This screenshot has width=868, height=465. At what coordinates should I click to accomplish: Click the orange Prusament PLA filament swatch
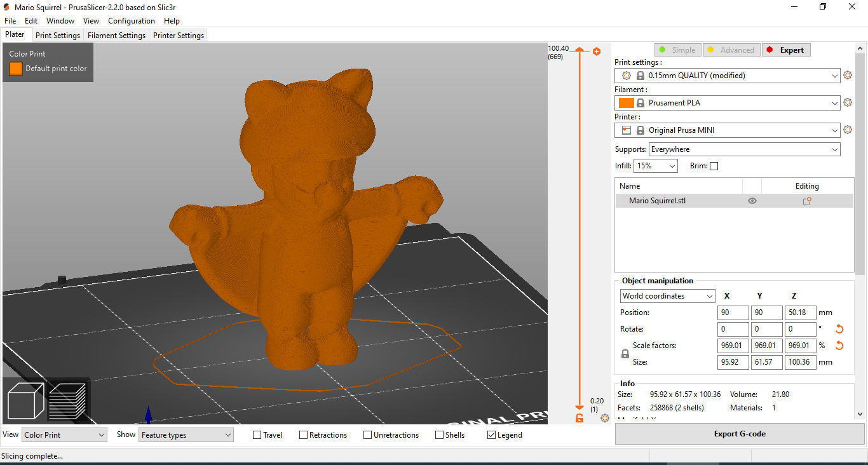pos(626,103)
